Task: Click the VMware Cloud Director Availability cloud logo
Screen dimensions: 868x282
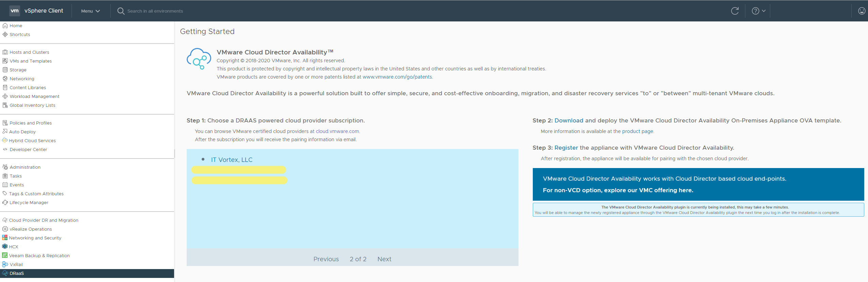Action: coord(199,59)
